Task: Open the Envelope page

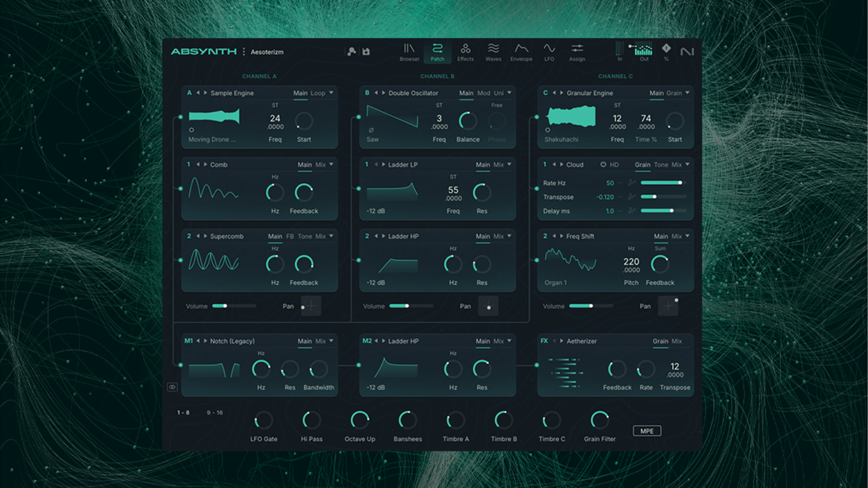Action: [521, 52]
